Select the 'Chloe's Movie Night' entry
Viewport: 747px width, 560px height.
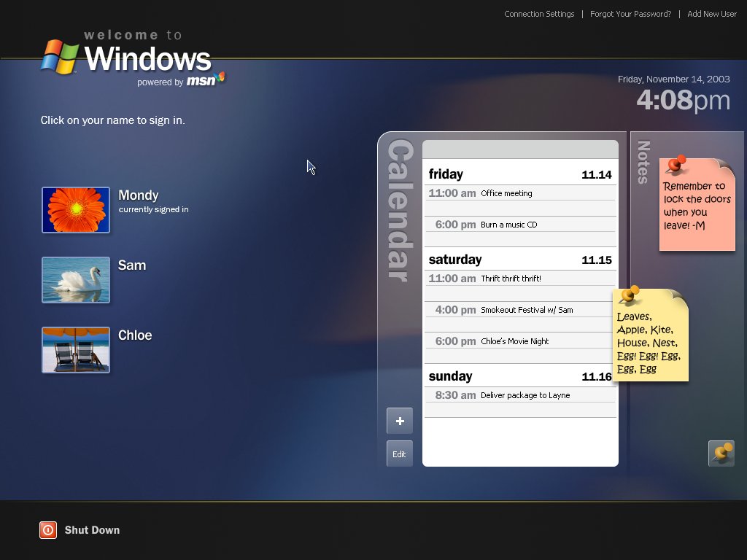coord(520,341)
